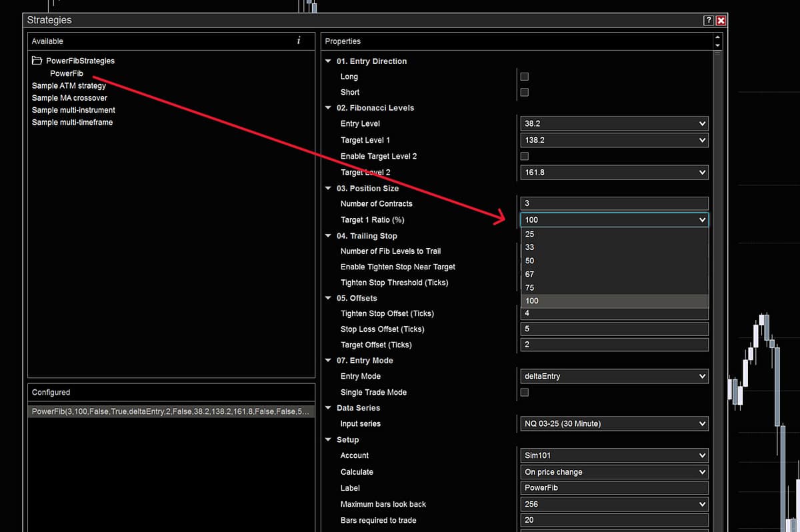
Task: Collapse the 04. Trailing Stop section
Action: (328, 236)
